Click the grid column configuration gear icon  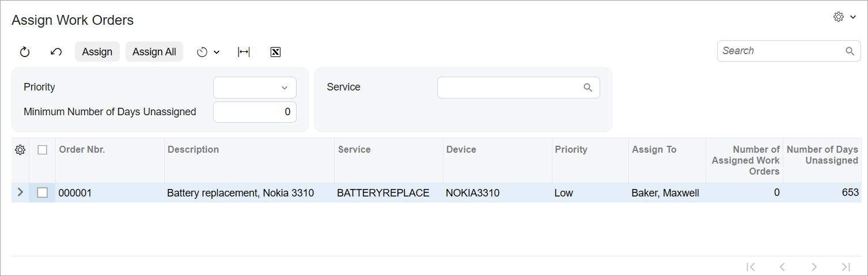pos(20,150)
